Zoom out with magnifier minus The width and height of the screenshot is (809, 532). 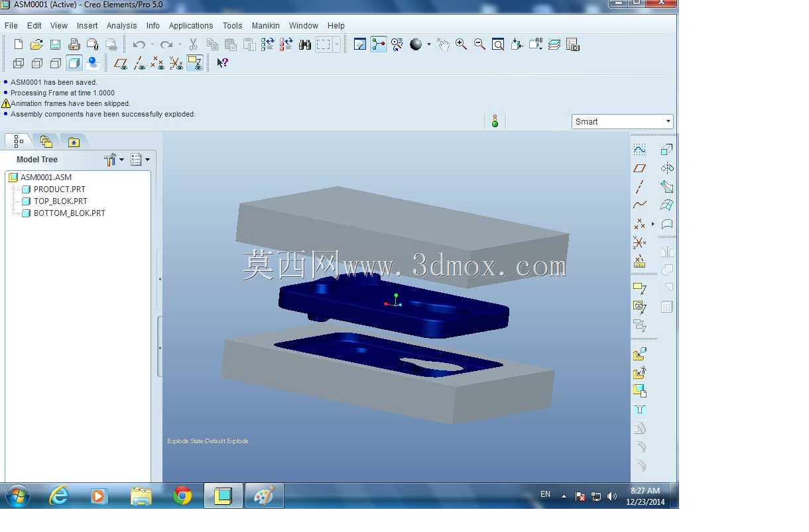click(x=480, y=44)
